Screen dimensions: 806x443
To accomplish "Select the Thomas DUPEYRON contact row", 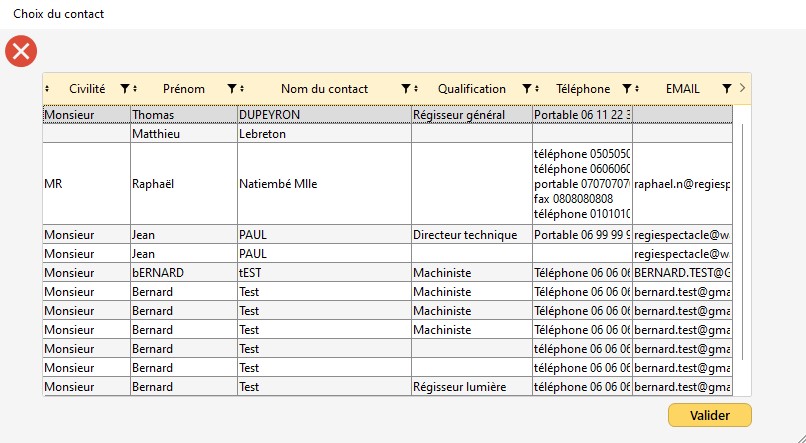I will 268,115.
